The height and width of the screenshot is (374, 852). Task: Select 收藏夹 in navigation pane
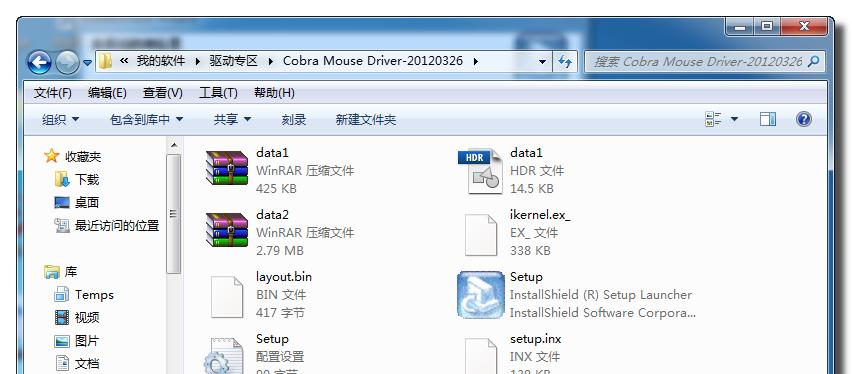(x=83, y=157)
